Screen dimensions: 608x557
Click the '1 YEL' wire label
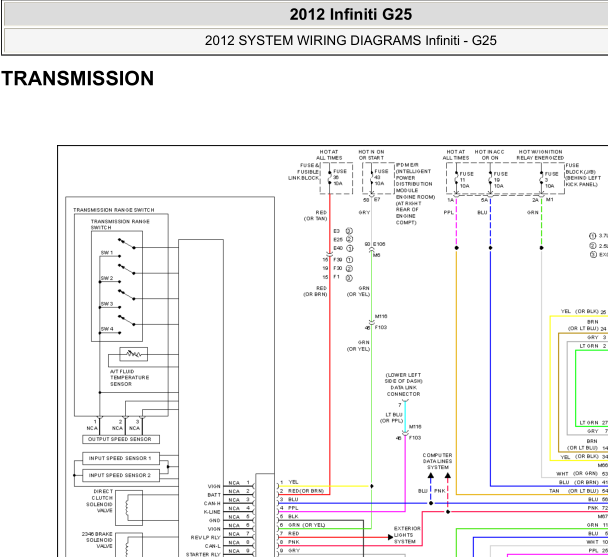click(x=289, y=482)
